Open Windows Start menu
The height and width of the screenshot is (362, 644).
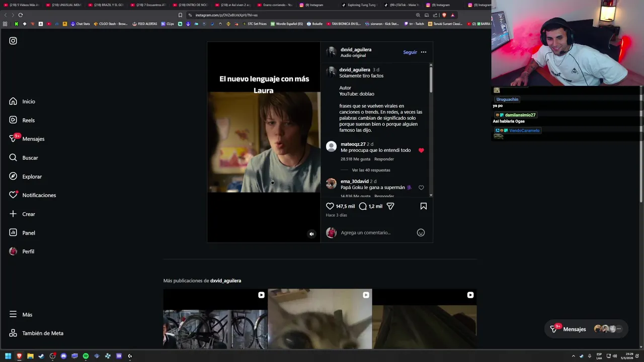(x=8, y=356)
